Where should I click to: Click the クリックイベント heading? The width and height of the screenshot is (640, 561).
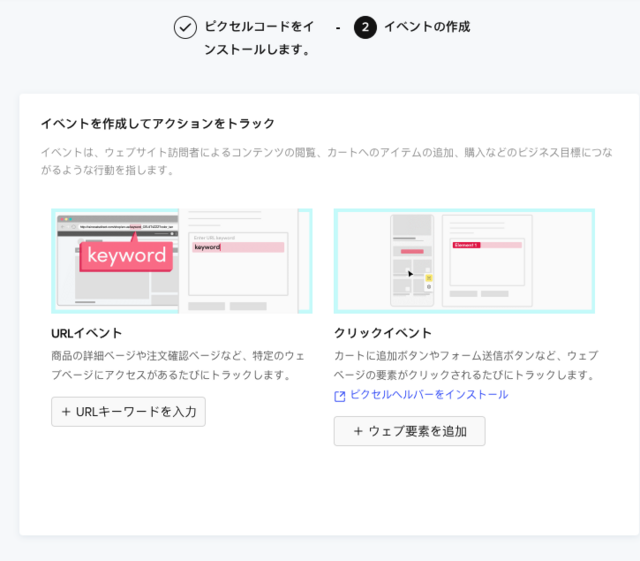(383, 333)
